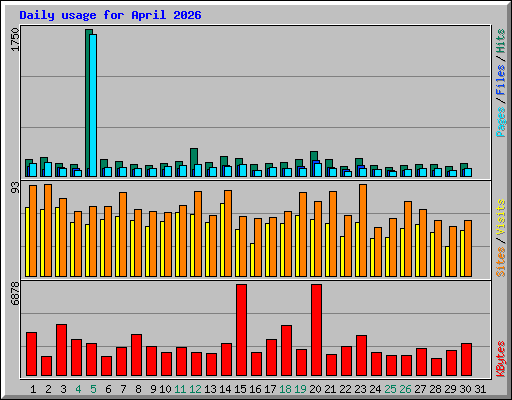Image resolution: width=512 pixels, height=400 pixels.
Task: Click green weekend day label '11'
Action: tap(180, 389)
